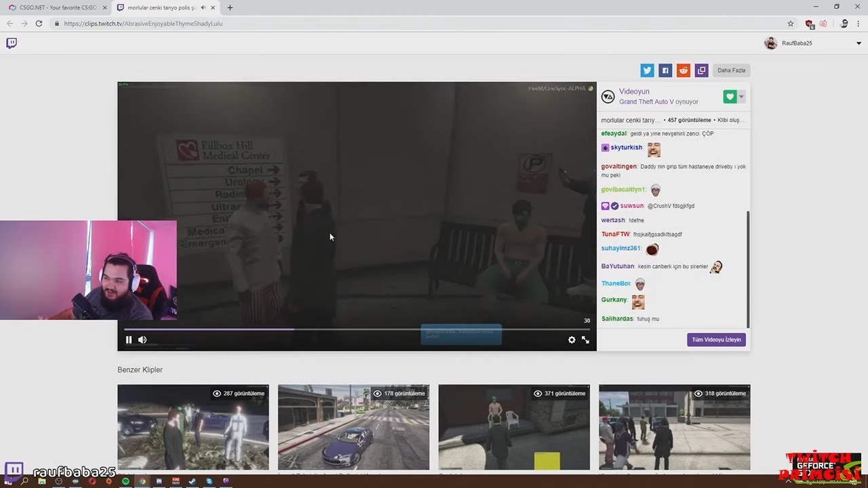This screenshot has width=868, height=488.
Task: Open the similar clip with 318 görüntüleme
Action: (674, 428)
